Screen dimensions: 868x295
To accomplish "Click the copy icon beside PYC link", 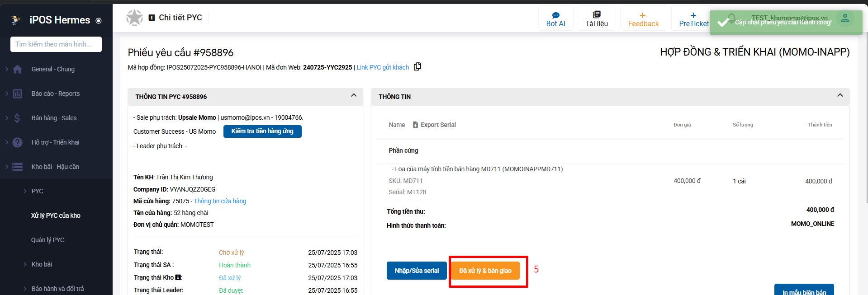I will point(417,67).
